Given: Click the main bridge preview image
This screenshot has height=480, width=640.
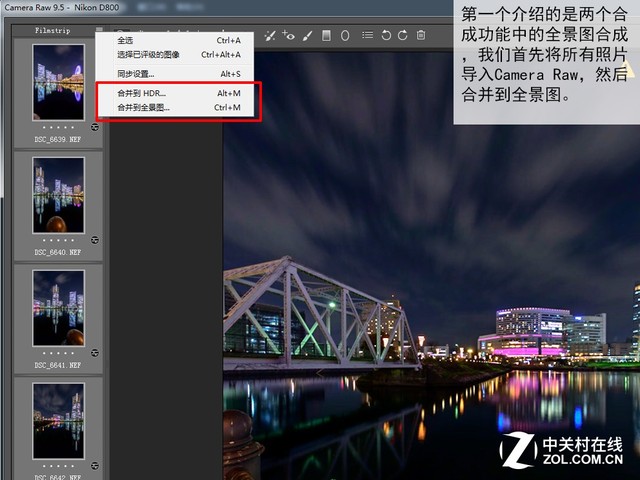Looking at the screenshot, I should tap(431, 265).
